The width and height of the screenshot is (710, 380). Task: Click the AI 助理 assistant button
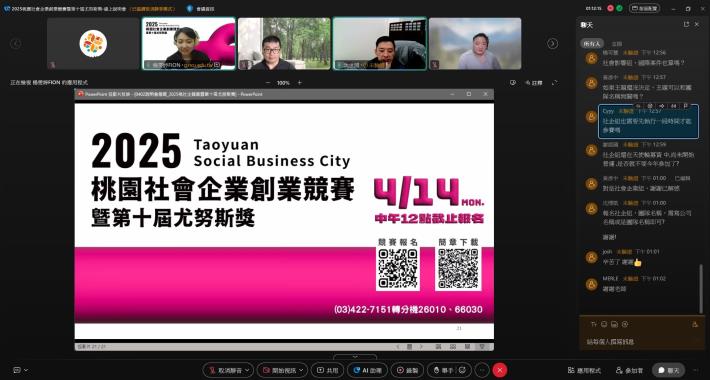(x=367, y=370)
